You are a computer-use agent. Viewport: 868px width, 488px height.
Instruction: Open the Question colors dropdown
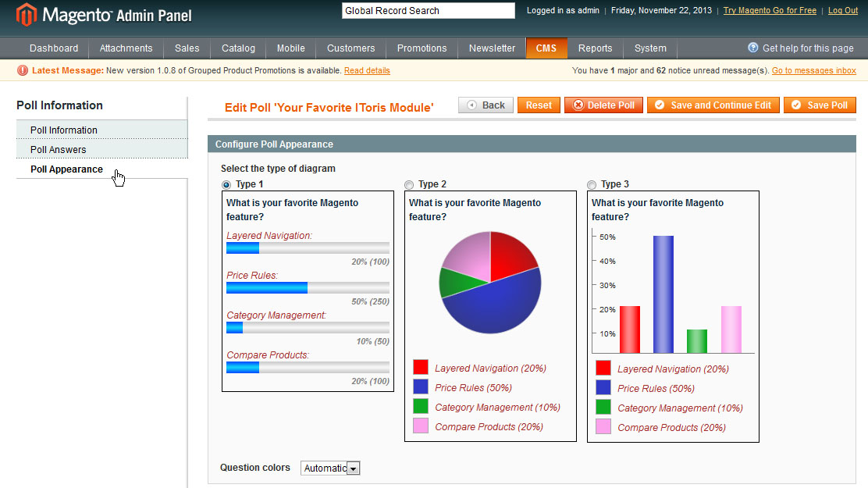pos(330,468)
